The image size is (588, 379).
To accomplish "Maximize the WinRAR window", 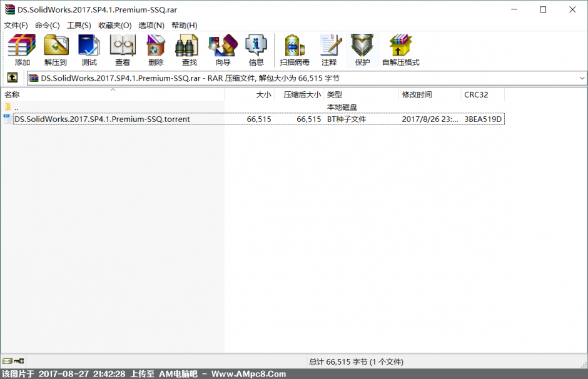I will click(x=542, y=9).
